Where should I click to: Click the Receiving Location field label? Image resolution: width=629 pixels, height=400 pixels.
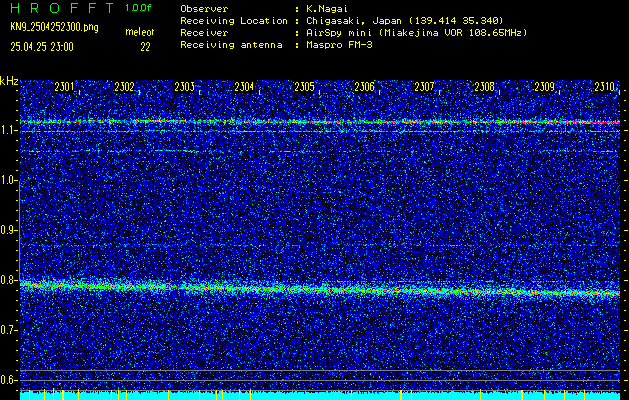234,21
